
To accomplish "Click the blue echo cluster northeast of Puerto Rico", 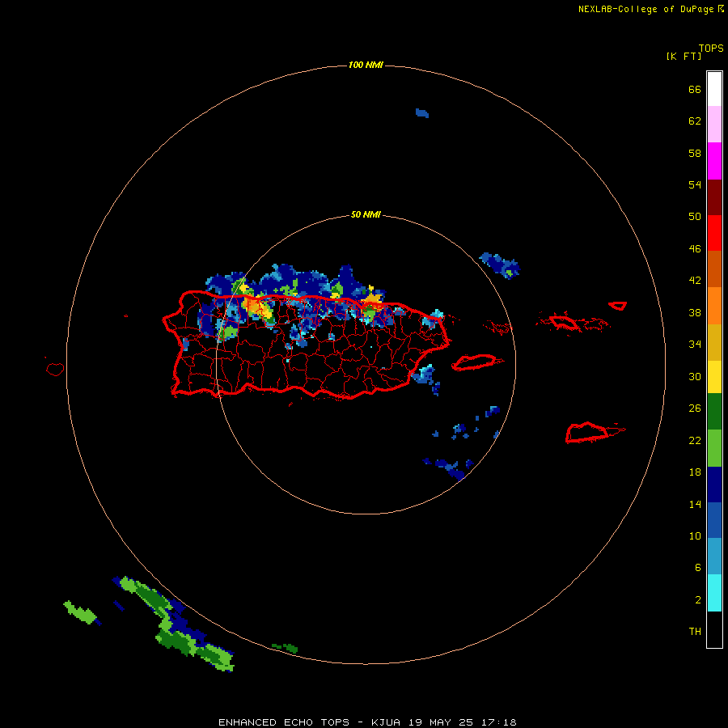I will (x=500, y=265).
